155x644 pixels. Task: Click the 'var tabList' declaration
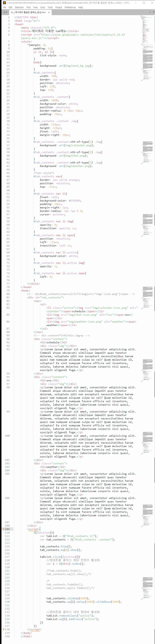(69, 536)
